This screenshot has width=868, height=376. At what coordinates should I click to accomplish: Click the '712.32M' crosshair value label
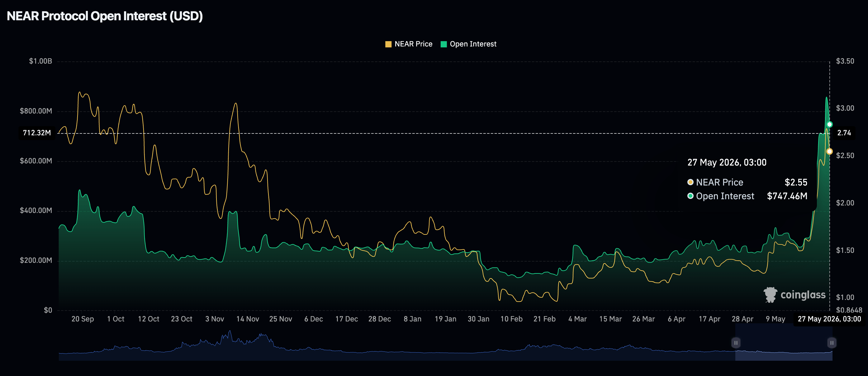(37, 133)
